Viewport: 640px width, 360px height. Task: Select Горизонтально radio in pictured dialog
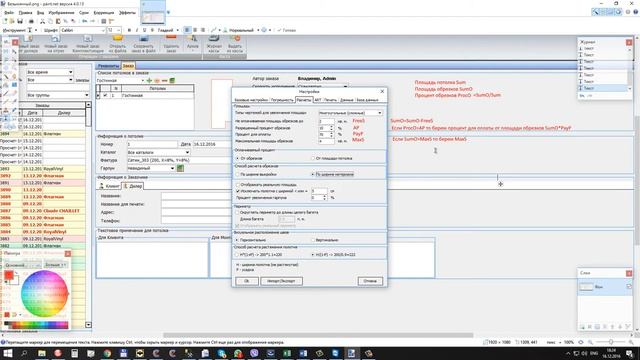click(237, 240)
